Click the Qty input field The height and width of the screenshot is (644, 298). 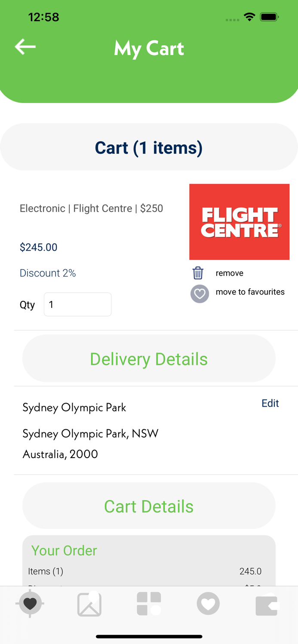coord(77,304)
